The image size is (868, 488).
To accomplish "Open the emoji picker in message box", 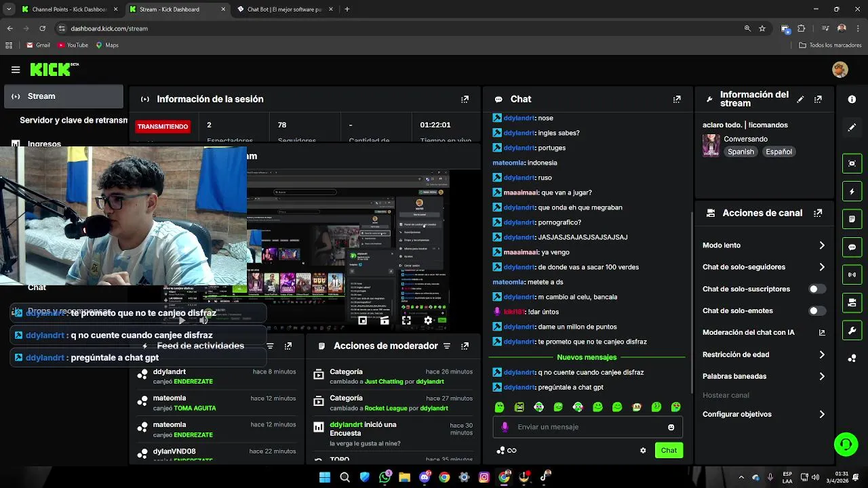I will pyautogui.click(x=671, y=427).
